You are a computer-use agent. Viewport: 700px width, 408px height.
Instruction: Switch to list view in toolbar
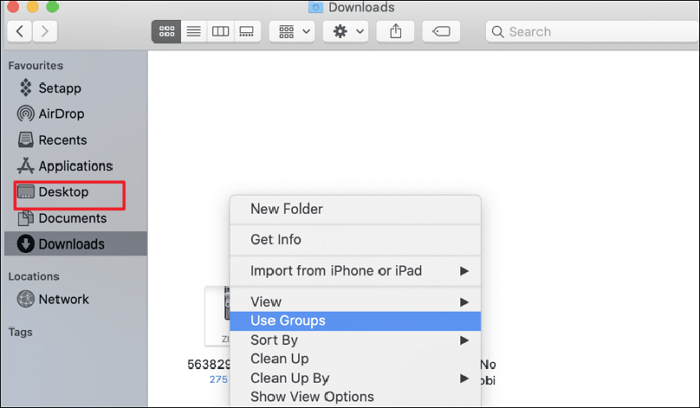click(192, 31)
